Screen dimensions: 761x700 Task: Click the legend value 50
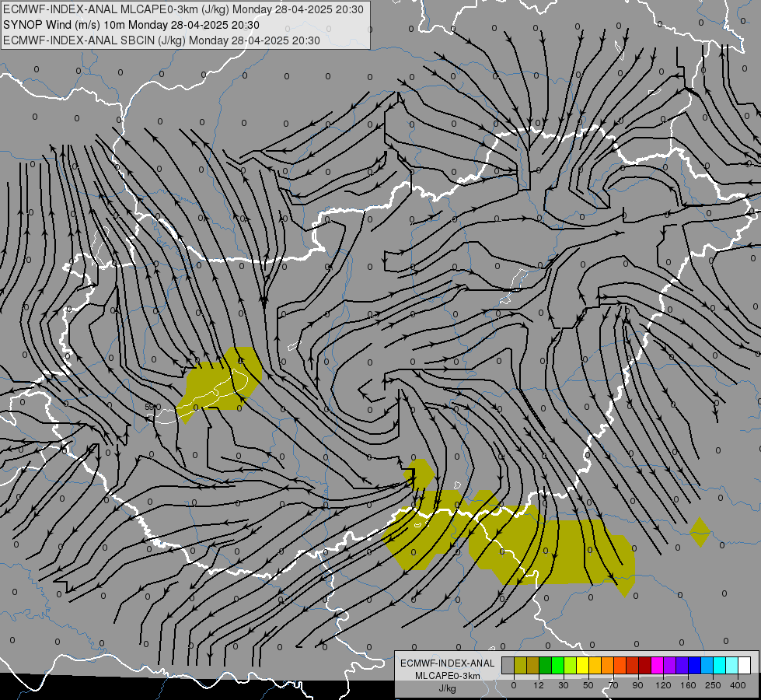[588, 685]
